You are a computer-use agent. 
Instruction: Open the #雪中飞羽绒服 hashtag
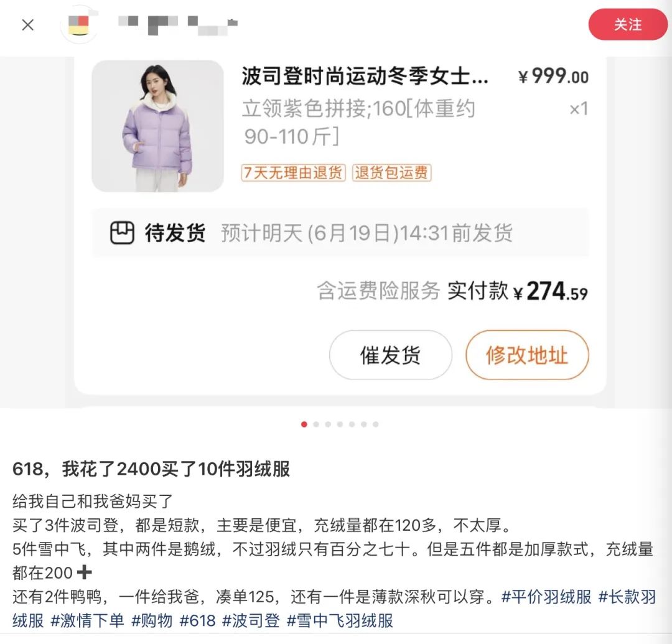click(x=340, y=620)
